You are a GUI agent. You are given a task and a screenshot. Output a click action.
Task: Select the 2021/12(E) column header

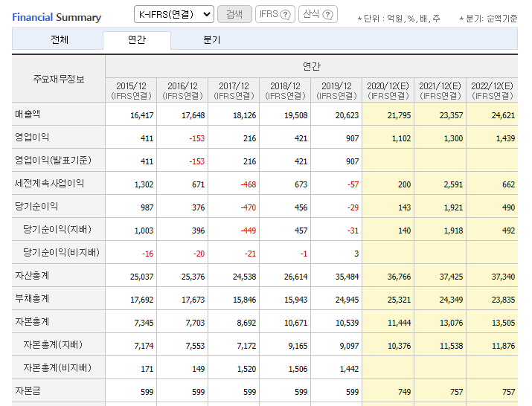pyautogui.click(x=440, y=90)
